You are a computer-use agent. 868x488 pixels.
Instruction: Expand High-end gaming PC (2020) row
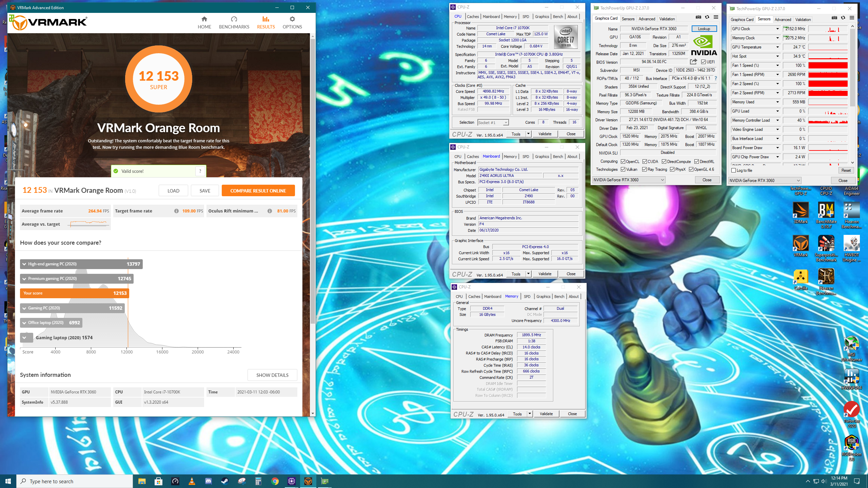[x=81, y=264]
